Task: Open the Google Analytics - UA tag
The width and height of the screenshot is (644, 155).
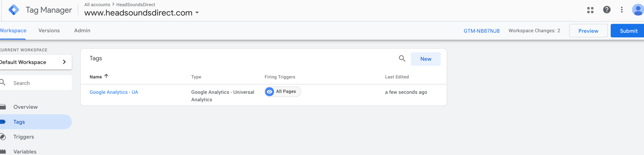Action: (114, 92)
